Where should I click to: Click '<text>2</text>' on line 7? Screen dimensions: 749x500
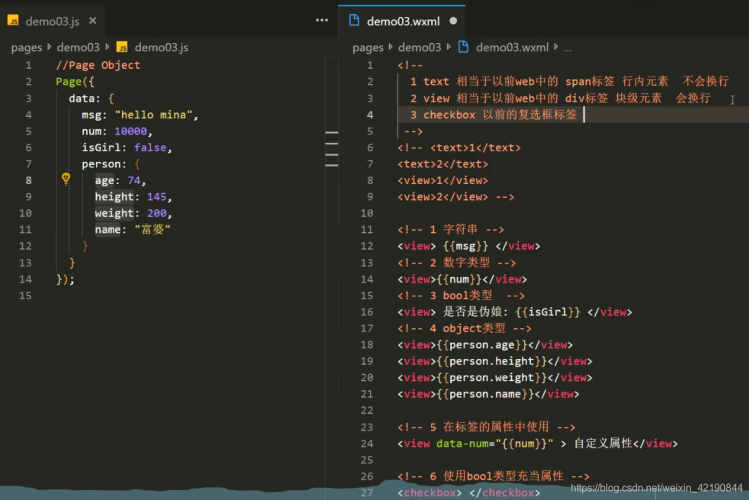443,164
